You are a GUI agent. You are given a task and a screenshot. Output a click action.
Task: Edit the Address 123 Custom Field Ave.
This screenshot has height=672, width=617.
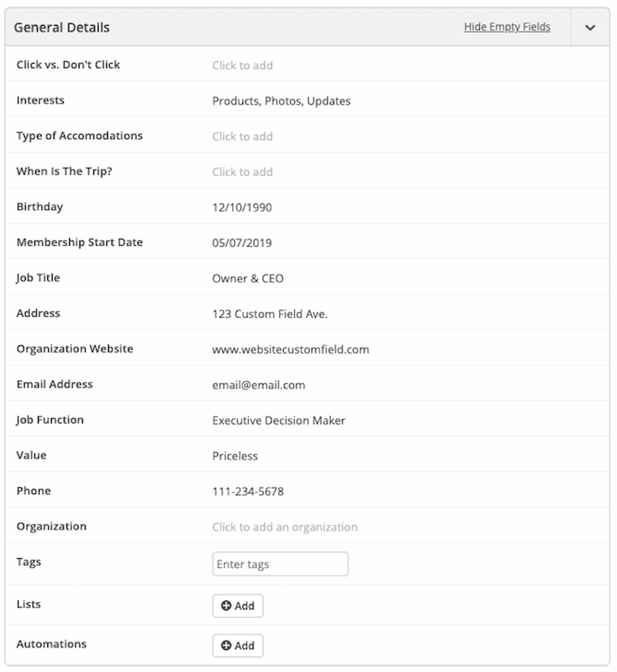pyautogui.click(x=270, y=314)
